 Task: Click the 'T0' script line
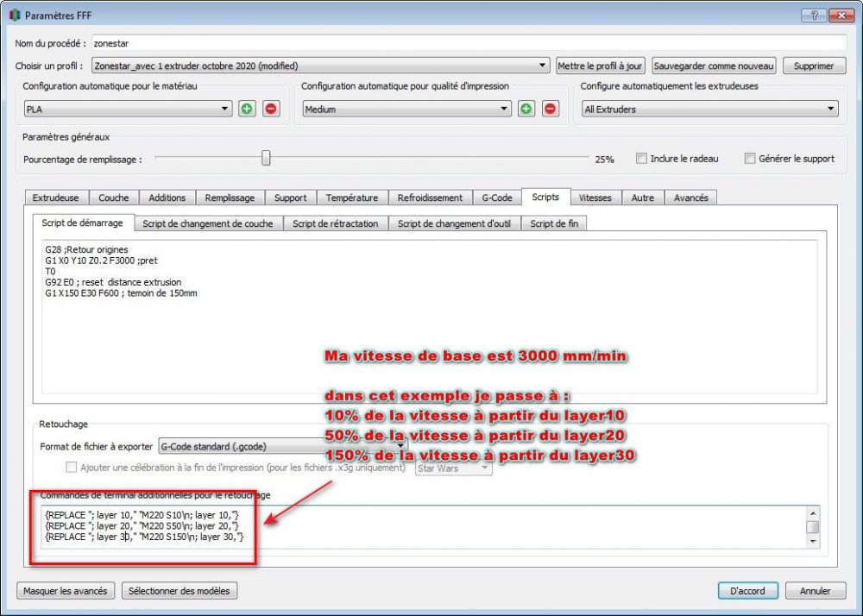coord(50,271)
